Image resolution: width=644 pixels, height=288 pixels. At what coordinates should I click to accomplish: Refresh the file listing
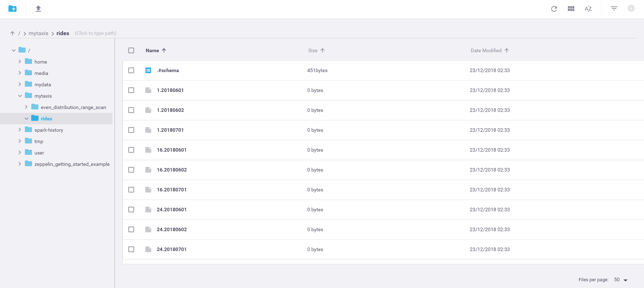point(554,9)
